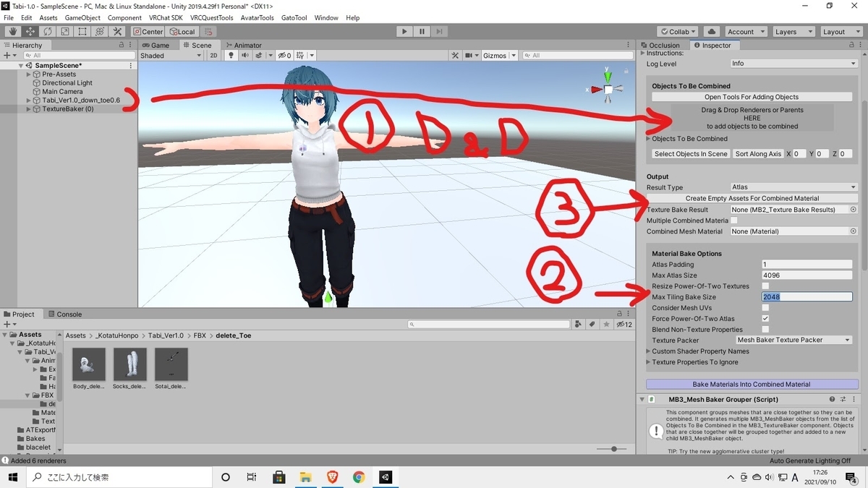Open Log Level Info dropdown
Screen dimensions: 868x488
point(793,64)
